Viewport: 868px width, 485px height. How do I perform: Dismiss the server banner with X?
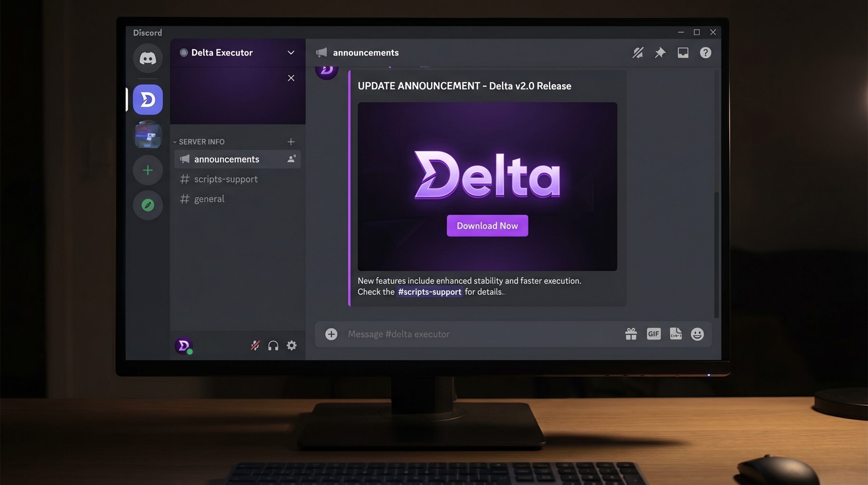pyautogui.click(x=291, y=78)
